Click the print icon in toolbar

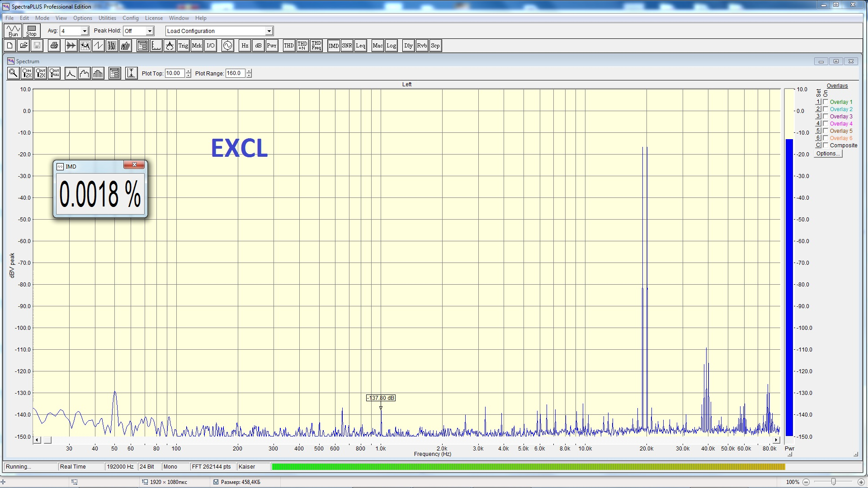[x=54, y=46]
